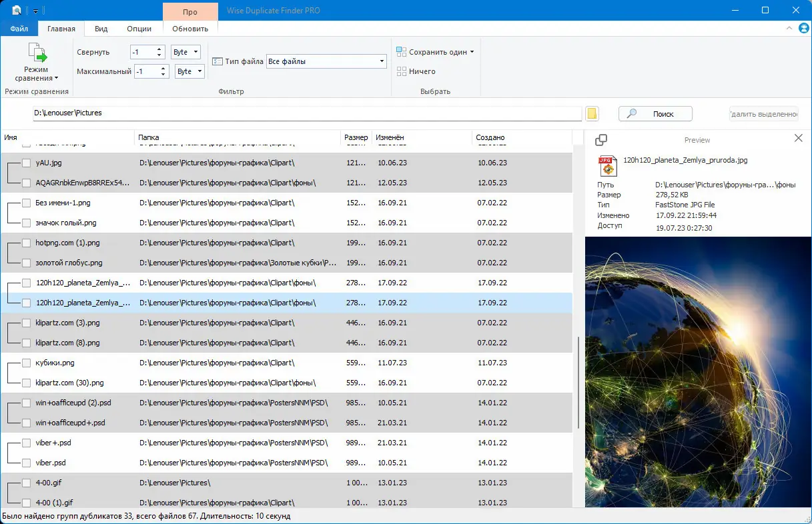Click the JPG file type icon in preview
This screenshot has height=524, width=812.
point(606,164)
